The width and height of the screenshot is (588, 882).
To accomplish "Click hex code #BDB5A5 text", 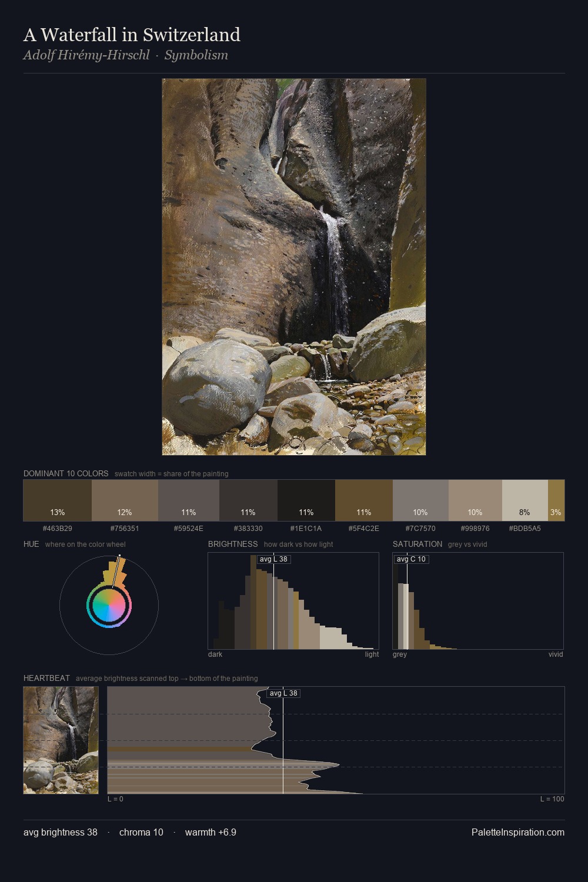I will click(525, 528).
